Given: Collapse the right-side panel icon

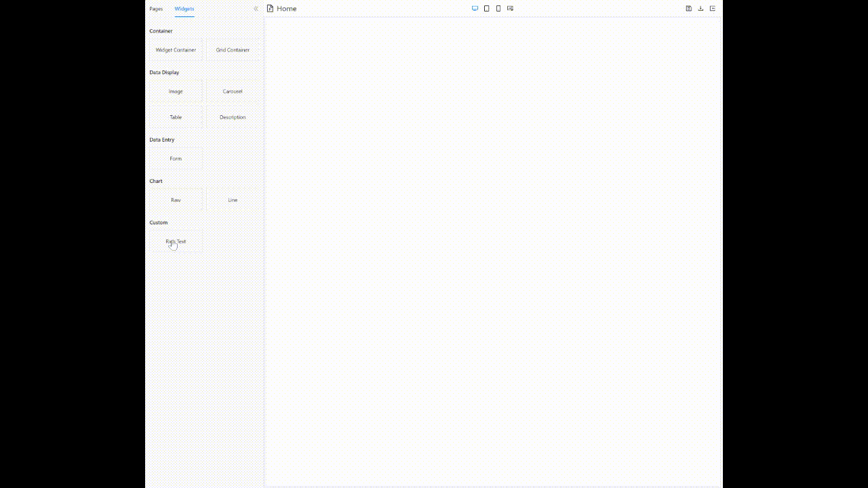Looking at the screenshot, I should (x=713, y=8).
